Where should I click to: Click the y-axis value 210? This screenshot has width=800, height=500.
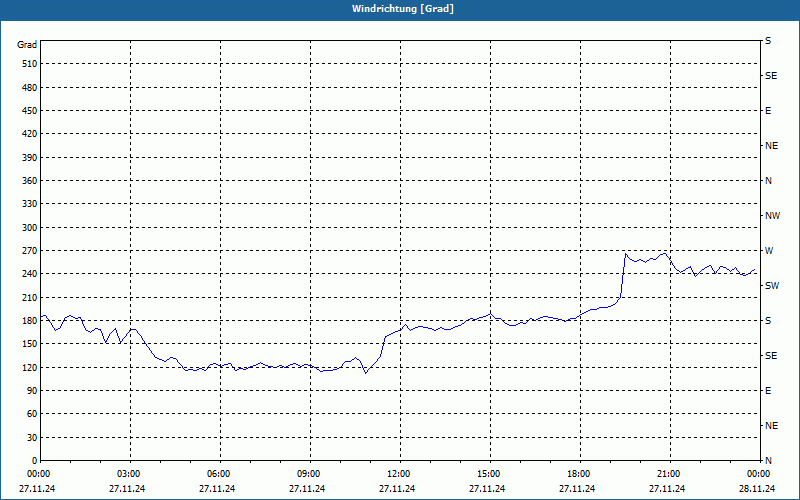click(x=29, y=297)
